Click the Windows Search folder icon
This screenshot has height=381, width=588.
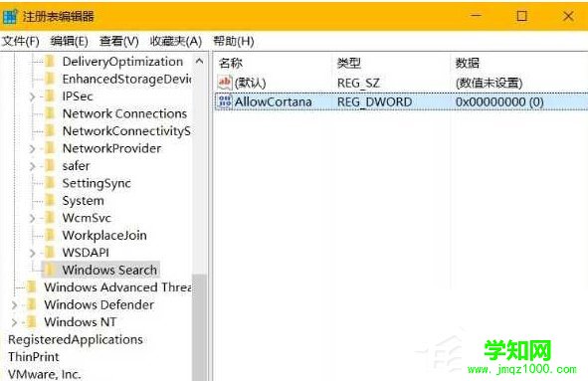click(x=51, y=270)
